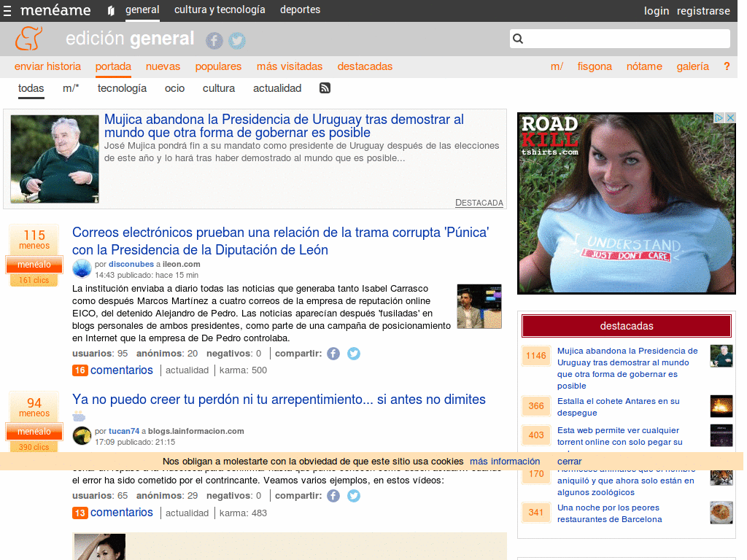Switch to the 'tecnología' tab
The width and height of the screenshot is (747, 560).
click(x=122, y=87)
